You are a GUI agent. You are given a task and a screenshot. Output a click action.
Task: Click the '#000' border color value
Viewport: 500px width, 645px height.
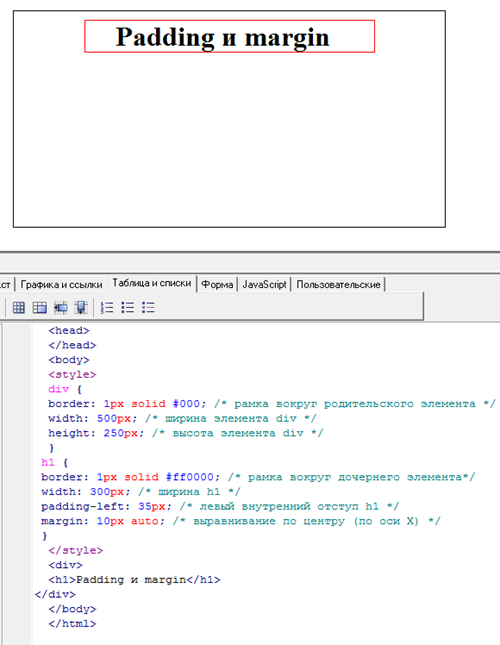tap(186, 404)
